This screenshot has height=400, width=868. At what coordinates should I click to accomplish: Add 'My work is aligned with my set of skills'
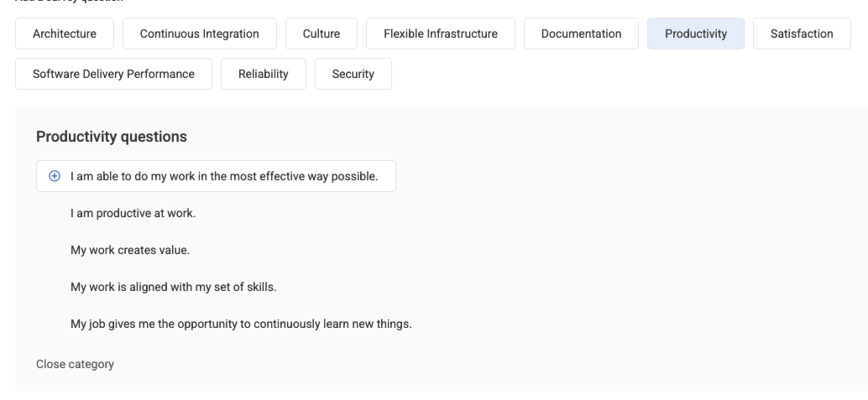pos(173,287)
